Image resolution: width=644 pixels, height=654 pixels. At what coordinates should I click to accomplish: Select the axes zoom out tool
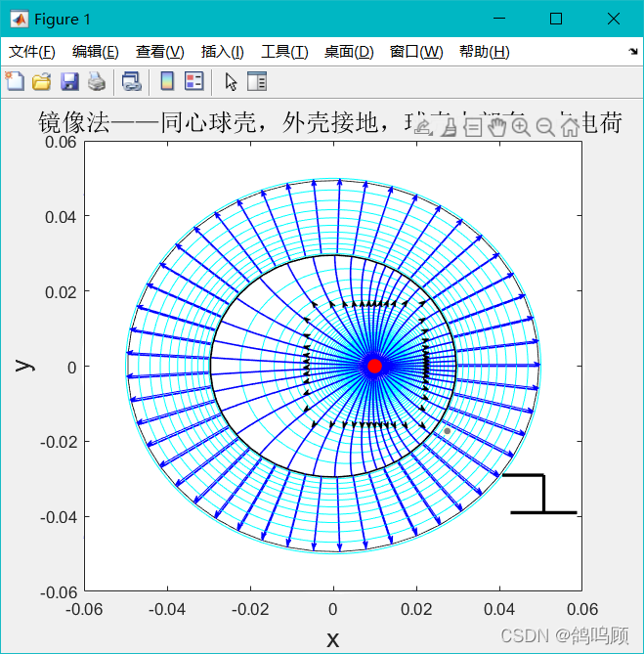point(545,127)
